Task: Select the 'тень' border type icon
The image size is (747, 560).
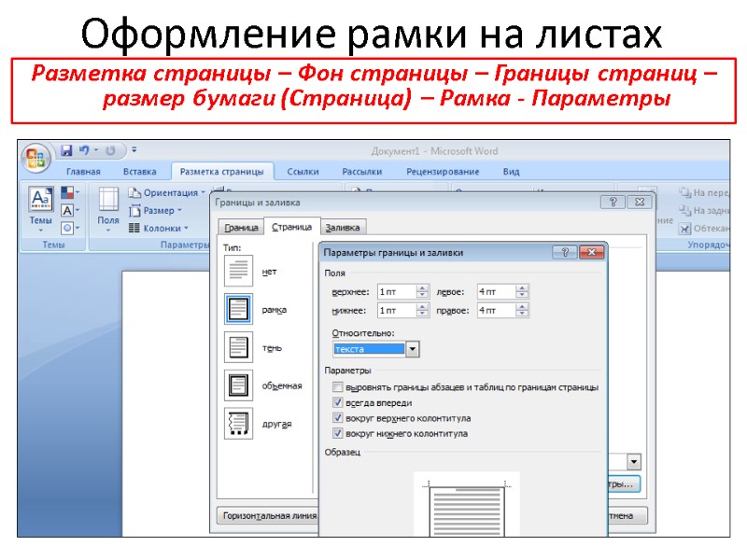Action: click(238, 347)
